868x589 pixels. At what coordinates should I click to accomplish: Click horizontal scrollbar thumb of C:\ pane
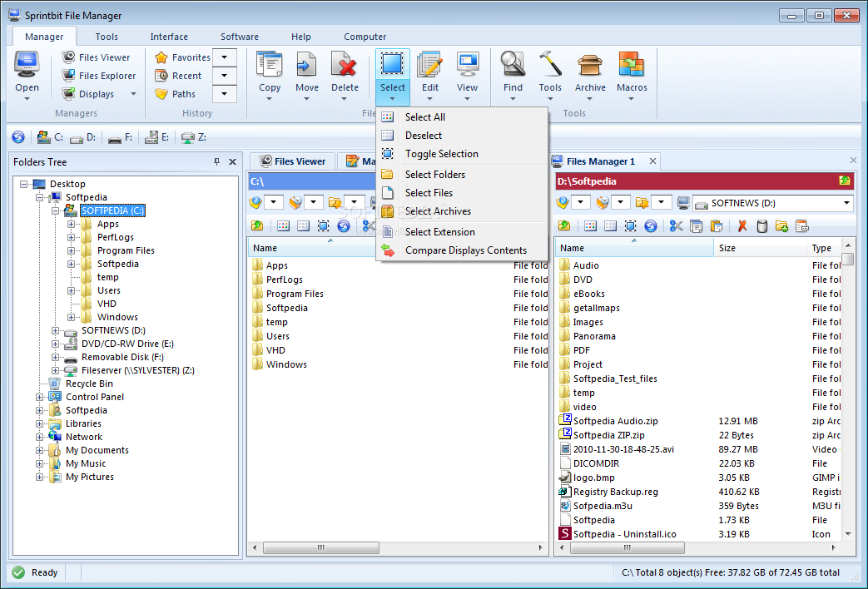(321, 547)
